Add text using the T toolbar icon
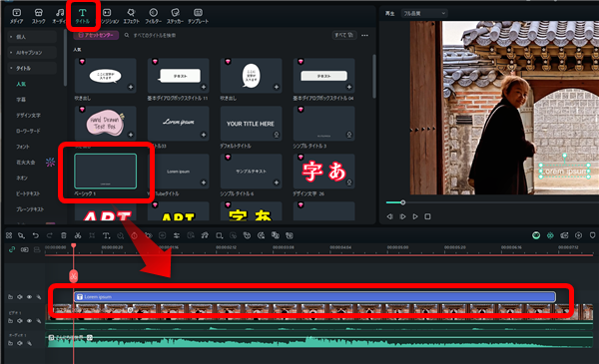 click(x=106, y=235)
